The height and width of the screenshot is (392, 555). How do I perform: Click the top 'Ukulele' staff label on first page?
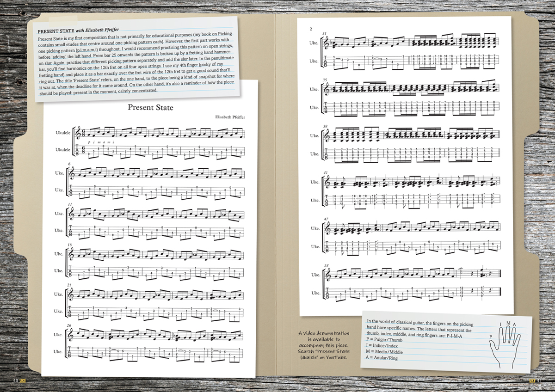63,132
